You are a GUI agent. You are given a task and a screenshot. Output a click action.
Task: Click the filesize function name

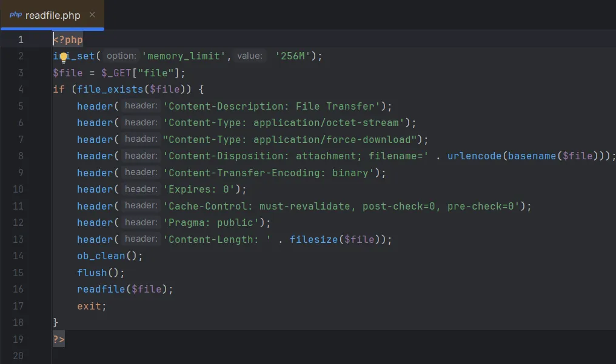tap(313, 239)
